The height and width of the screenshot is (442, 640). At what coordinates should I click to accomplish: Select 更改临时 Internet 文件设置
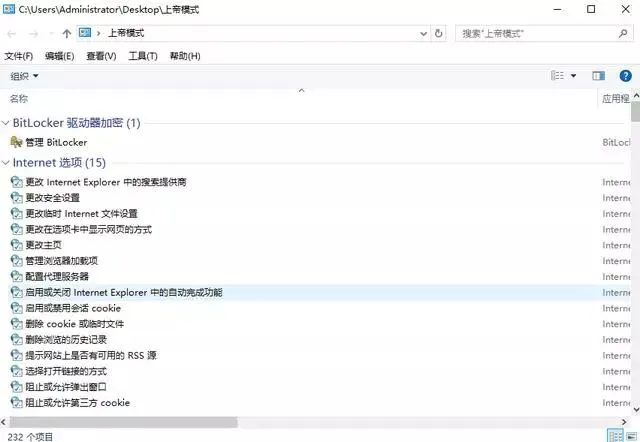click(x=82, y=213)
